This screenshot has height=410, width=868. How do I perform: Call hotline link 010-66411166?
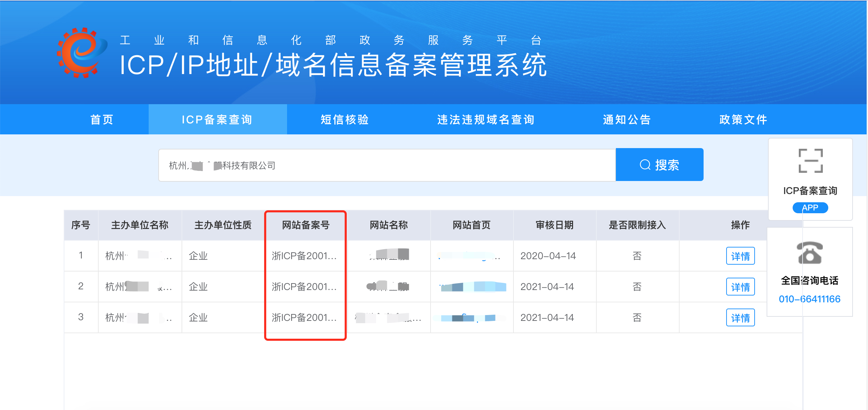(810, 299)
